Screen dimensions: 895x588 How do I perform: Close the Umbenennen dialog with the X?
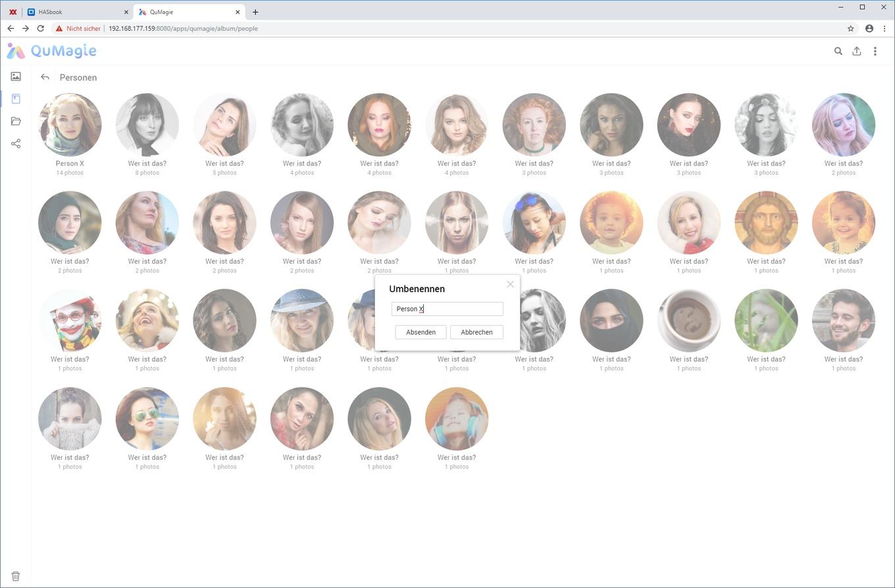click(x=510, y=284)
